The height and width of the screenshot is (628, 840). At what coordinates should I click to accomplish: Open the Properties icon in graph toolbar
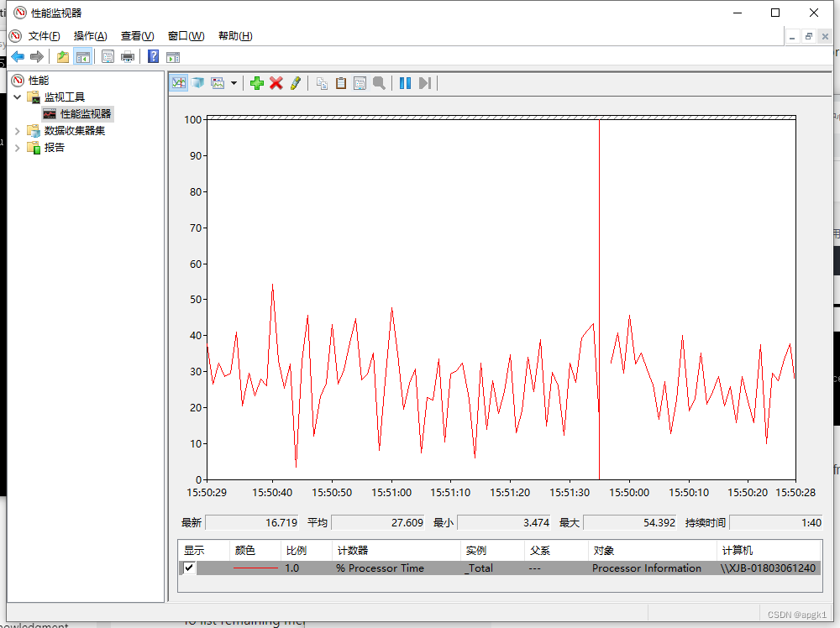click(x=360, y=83)
